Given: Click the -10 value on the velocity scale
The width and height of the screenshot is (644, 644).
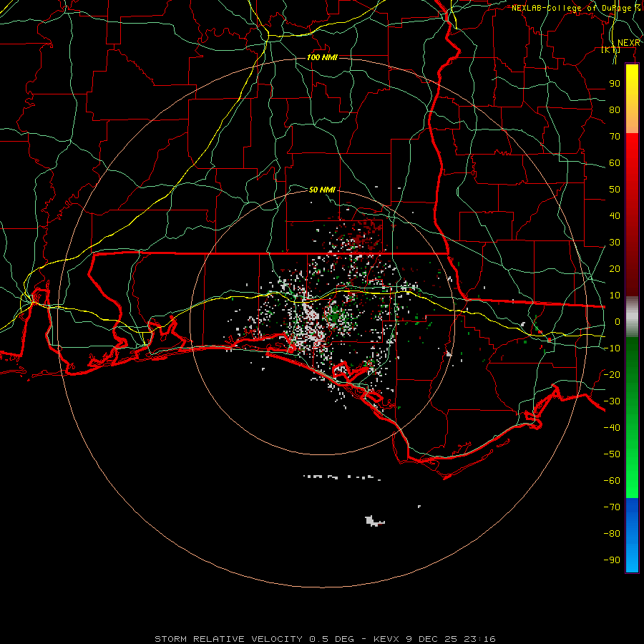Looking at the screenshot, I should (x=612, y=348).
